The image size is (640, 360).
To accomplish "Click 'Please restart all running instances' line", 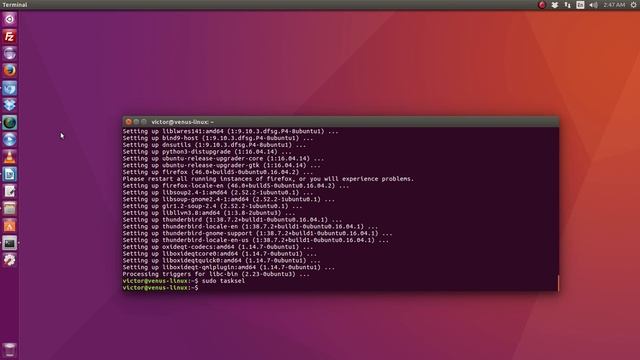I will coord(268,179).
